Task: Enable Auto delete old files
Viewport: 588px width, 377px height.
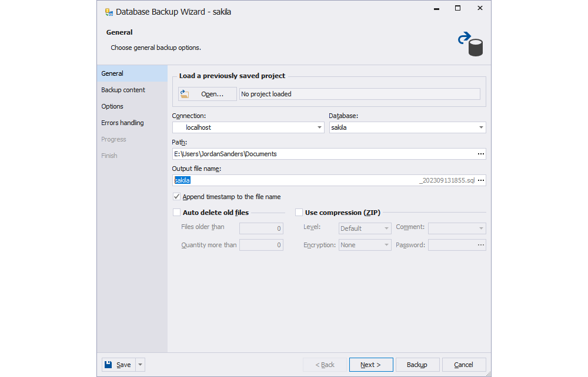Action: click(x=176, y=212)
